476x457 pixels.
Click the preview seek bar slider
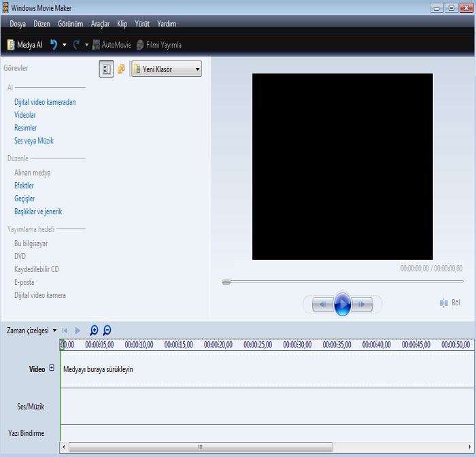(226, 282)
